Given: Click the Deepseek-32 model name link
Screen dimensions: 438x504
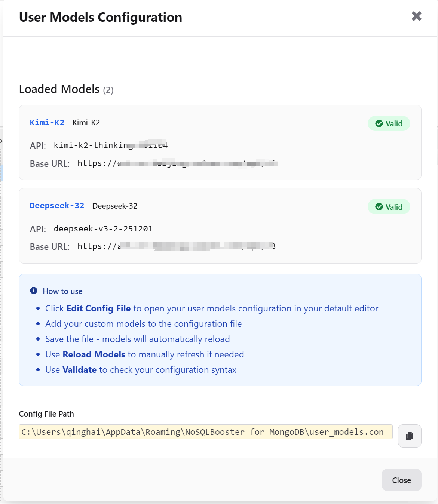Looking at the screenshot, I should click(57, 206).
